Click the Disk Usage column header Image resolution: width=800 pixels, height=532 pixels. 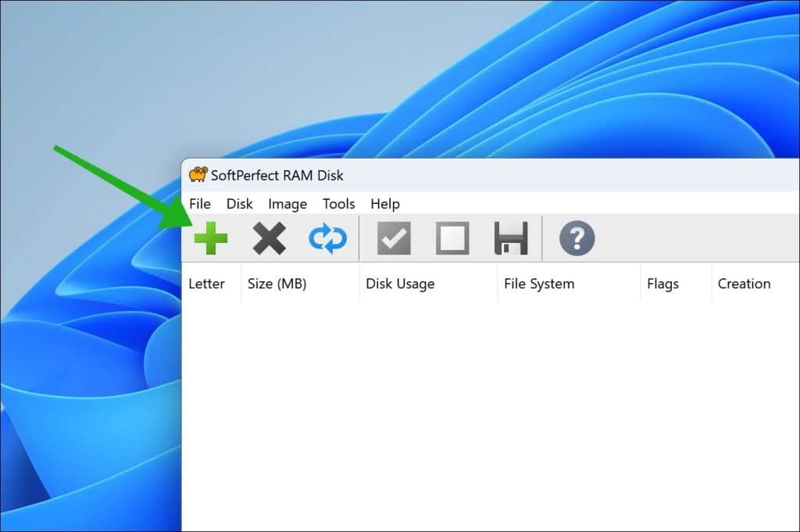coord(428,284)
